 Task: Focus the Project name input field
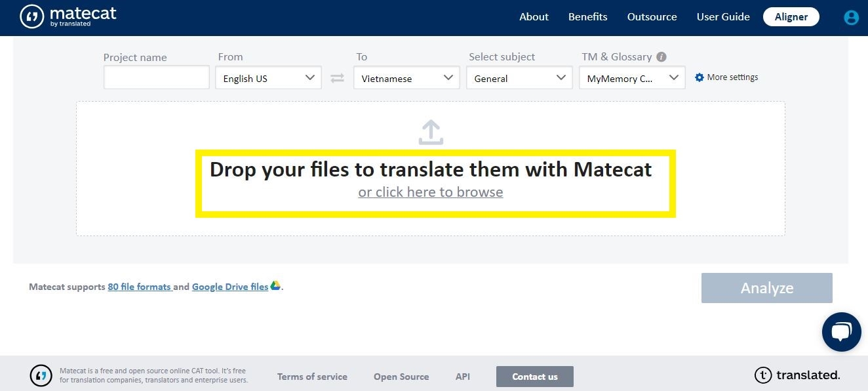click(157, 77)
